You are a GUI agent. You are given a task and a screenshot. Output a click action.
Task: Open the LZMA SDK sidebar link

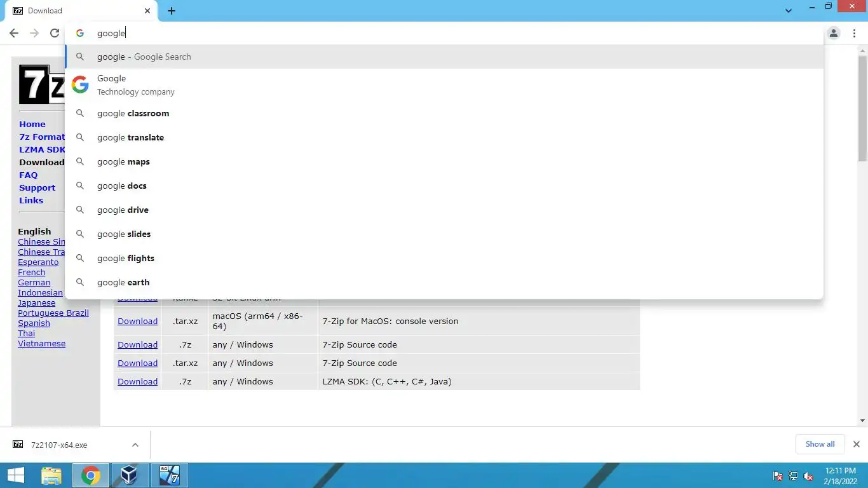[42, 149]
